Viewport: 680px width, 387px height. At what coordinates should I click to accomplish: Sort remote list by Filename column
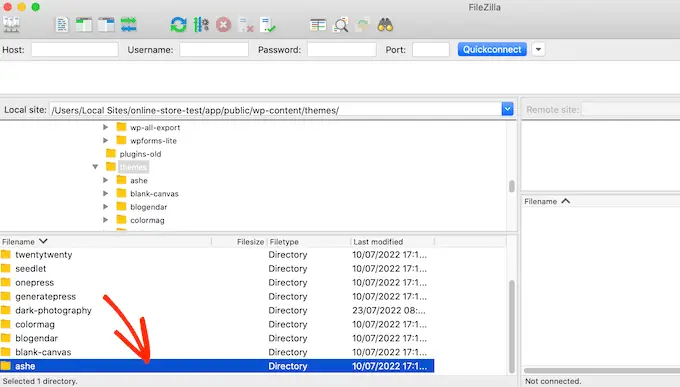point(546,201)
